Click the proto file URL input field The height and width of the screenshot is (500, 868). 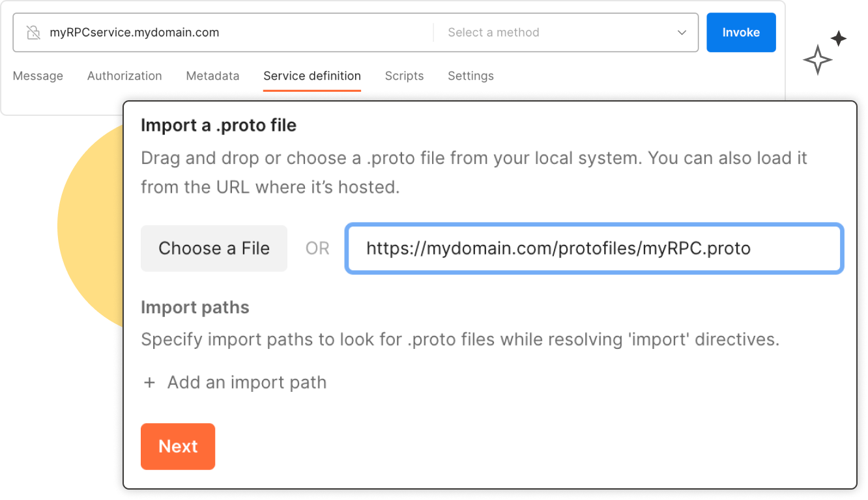point(593,249)
